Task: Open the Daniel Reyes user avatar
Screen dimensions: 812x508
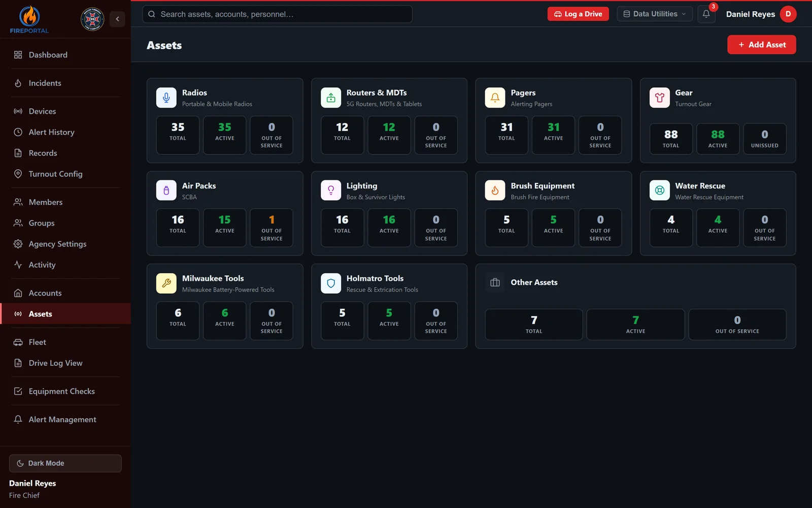Action: (x=788, y=14)
